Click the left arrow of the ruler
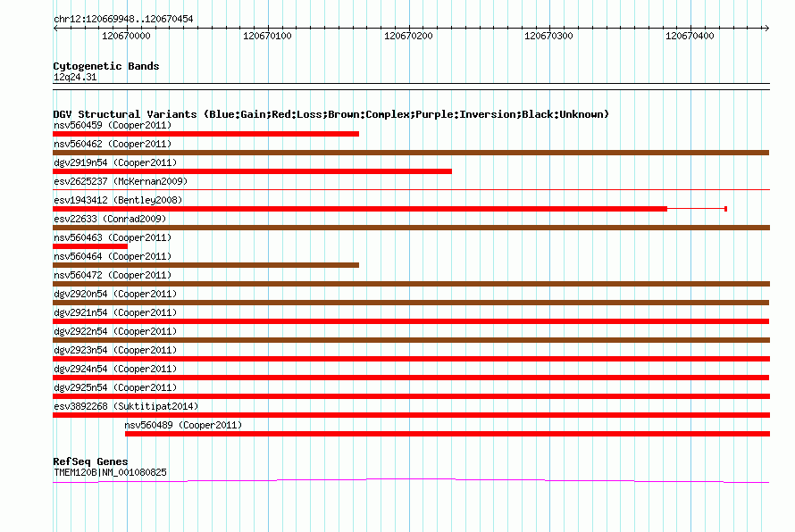This screenshot has width=795, height=532. point(55,28)
